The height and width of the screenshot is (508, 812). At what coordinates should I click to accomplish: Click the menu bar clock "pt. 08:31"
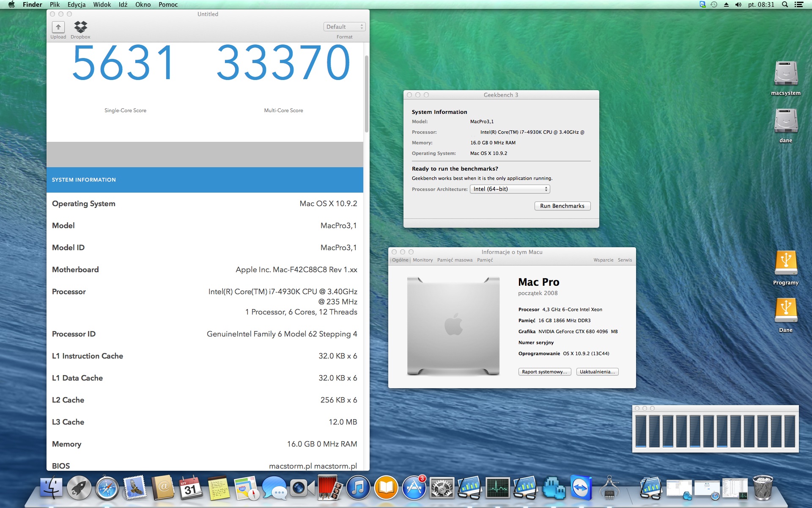click(x=761, y=5)
